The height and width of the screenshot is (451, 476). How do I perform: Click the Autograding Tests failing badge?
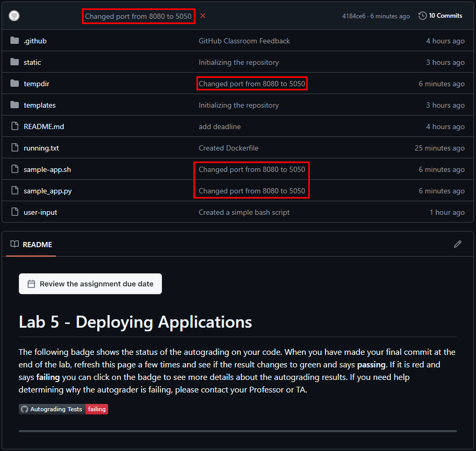point(64,409)
